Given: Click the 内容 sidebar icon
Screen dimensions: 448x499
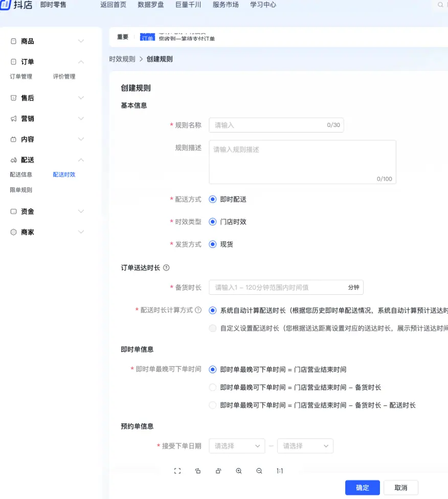Looking at the screenshot, I should pos(13,139).
